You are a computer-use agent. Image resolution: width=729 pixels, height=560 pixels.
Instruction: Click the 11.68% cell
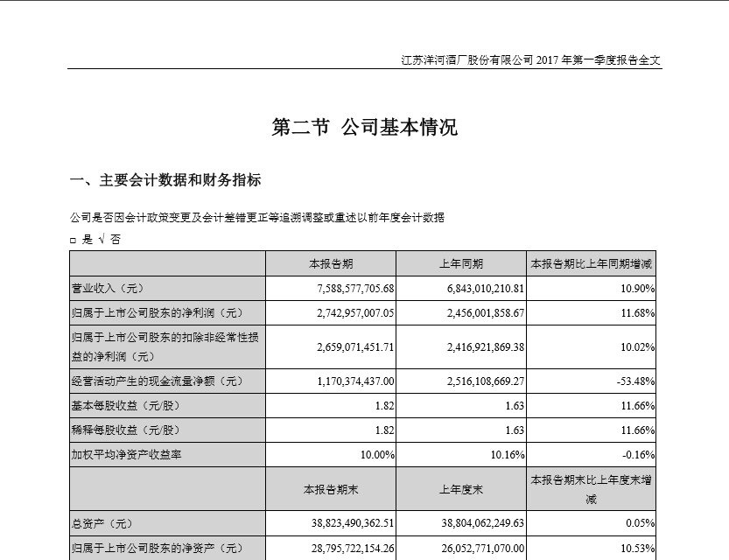638,313
